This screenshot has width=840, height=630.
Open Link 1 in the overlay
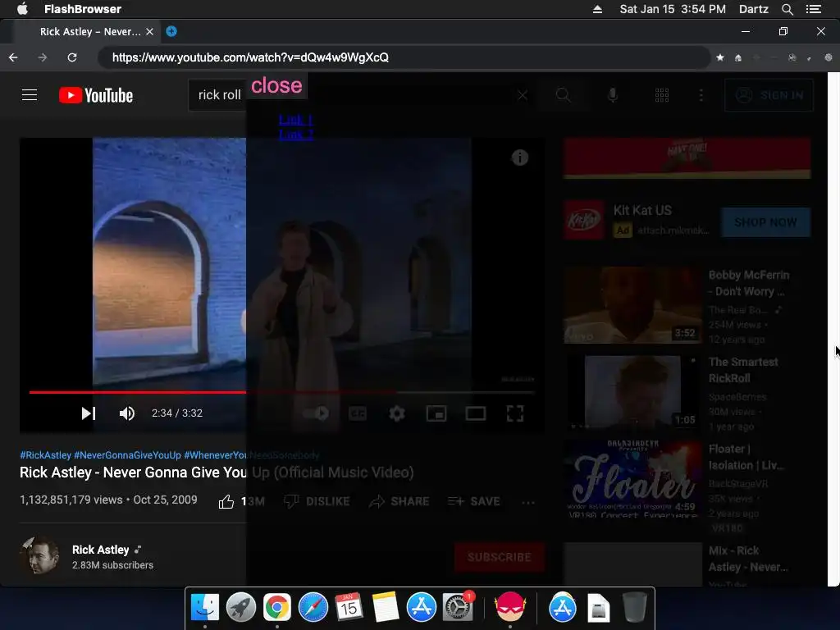point(295,120)
